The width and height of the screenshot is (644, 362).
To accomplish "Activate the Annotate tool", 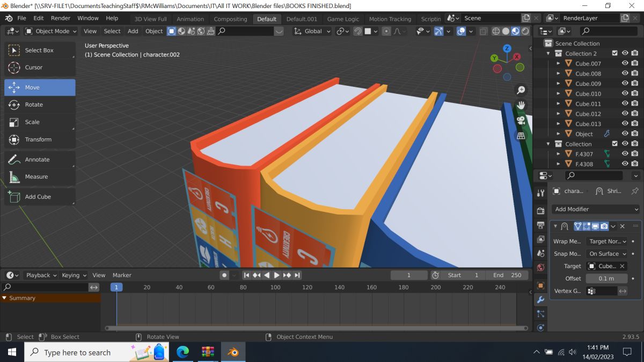I will tap(40, 160).
